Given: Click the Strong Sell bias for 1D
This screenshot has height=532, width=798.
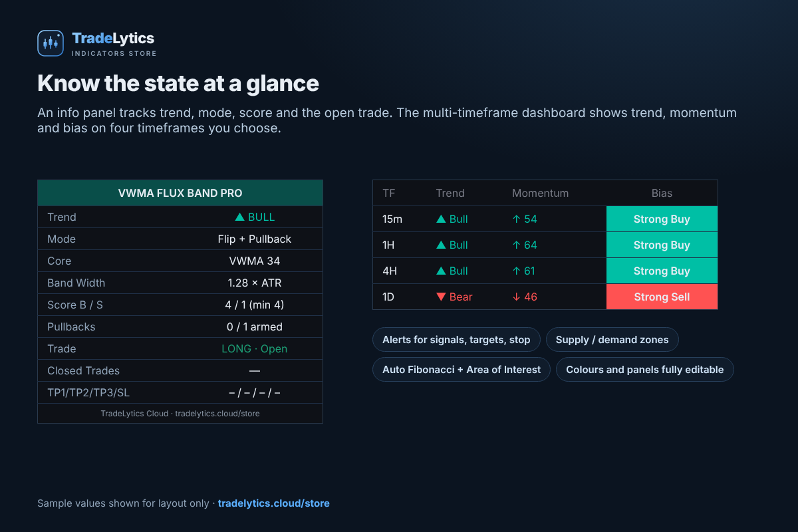Looking at the screenshot, I should coord(662,297).
